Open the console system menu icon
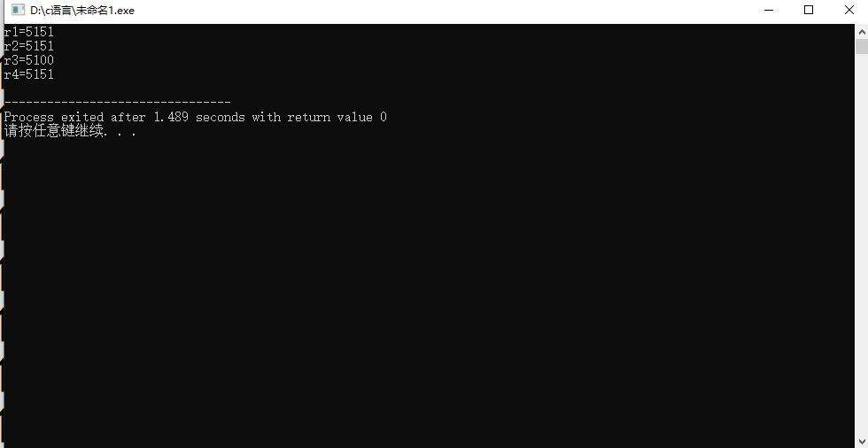The width and height of the screenshot is (868, 448). point(18,10)
